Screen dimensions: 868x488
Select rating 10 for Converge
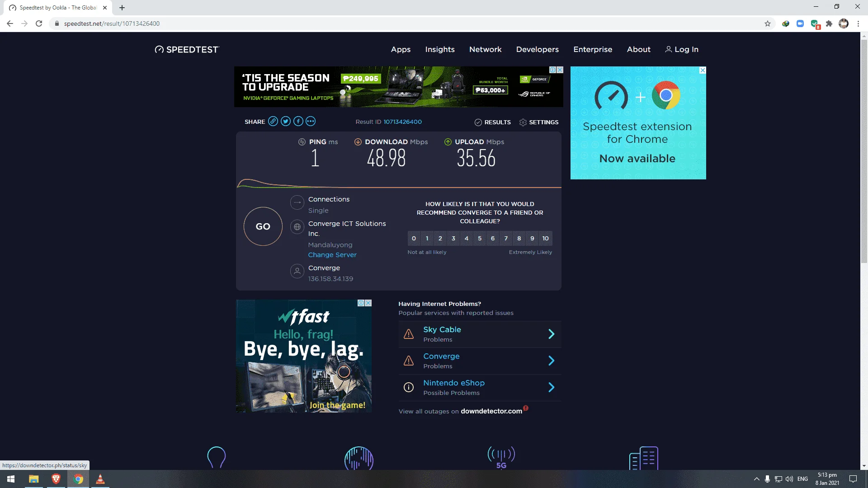point(546,239)
